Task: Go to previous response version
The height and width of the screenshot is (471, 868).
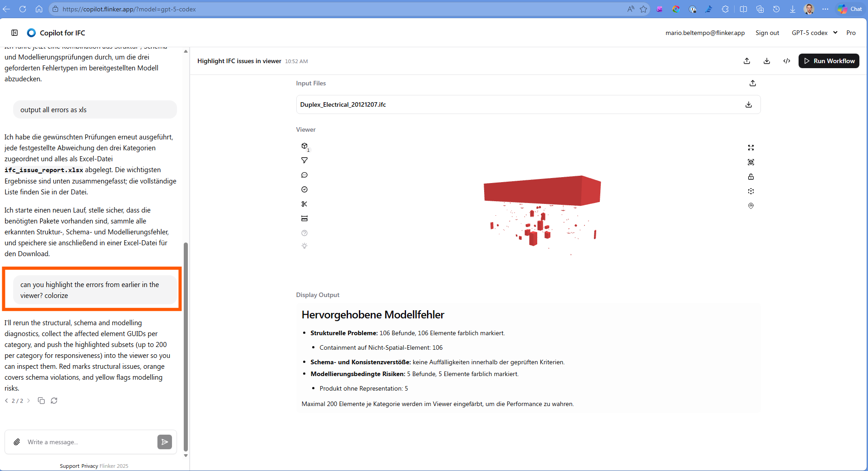Action: [x=7, y=401]
